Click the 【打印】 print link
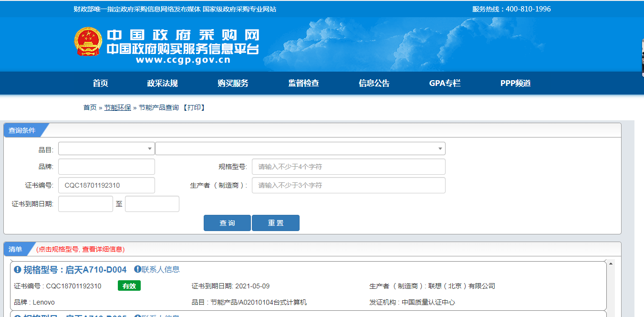644x317 pixels. pyautogui.click(x=194, y=108)
